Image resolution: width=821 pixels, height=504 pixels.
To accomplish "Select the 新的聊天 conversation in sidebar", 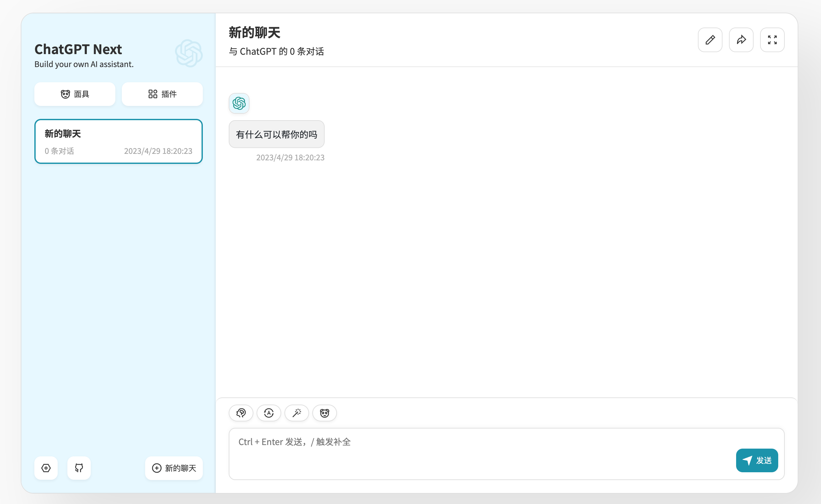I will coord(119,141).
